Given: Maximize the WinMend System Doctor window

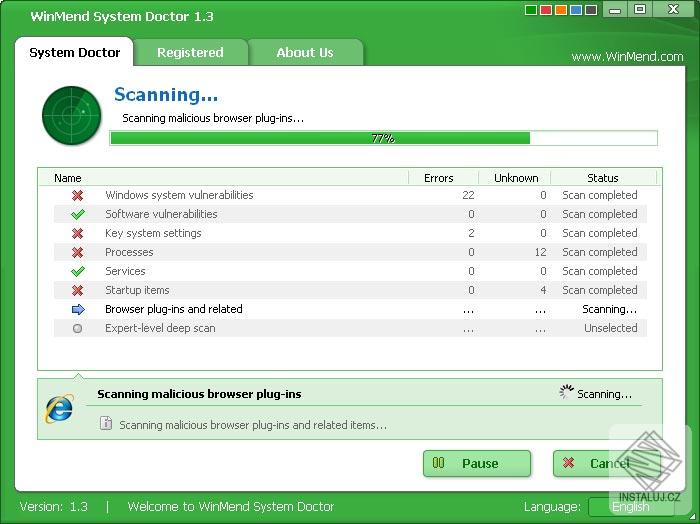Looking at the screenshot, I should [x=640, y=9].
